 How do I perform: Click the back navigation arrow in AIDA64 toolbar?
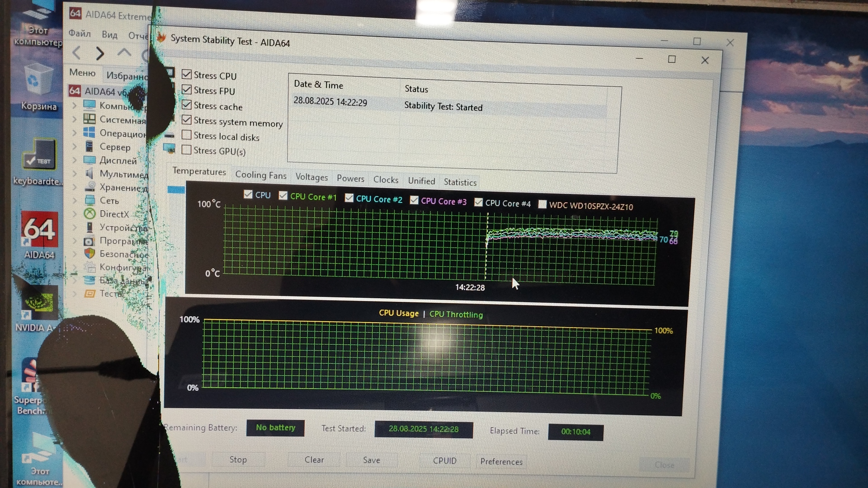76,53
